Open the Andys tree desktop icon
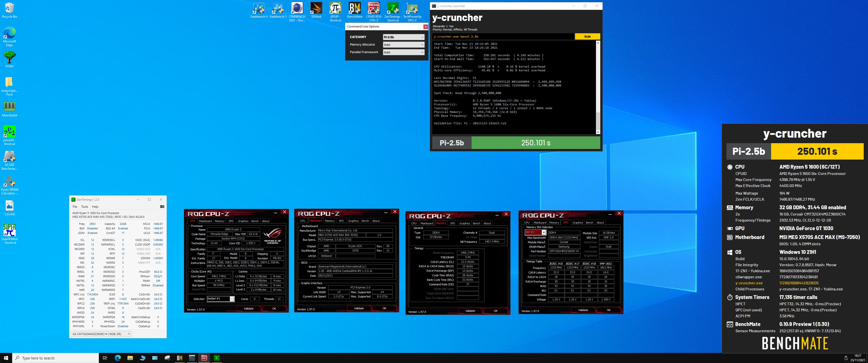 coord(9,59)
